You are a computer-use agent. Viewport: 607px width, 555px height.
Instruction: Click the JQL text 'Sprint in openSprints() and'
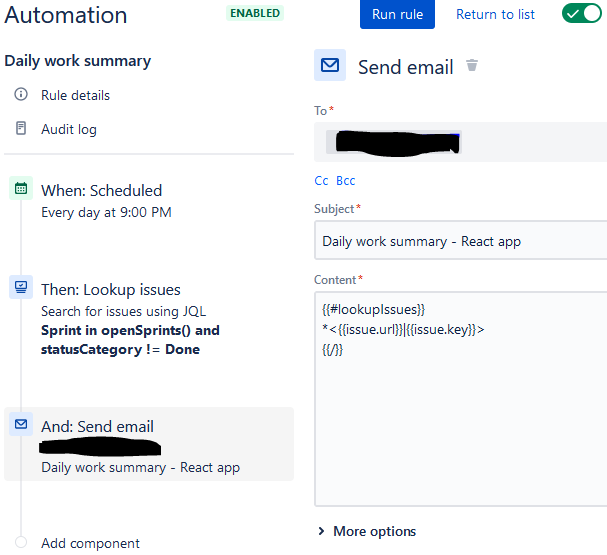(x=130, y=330)
